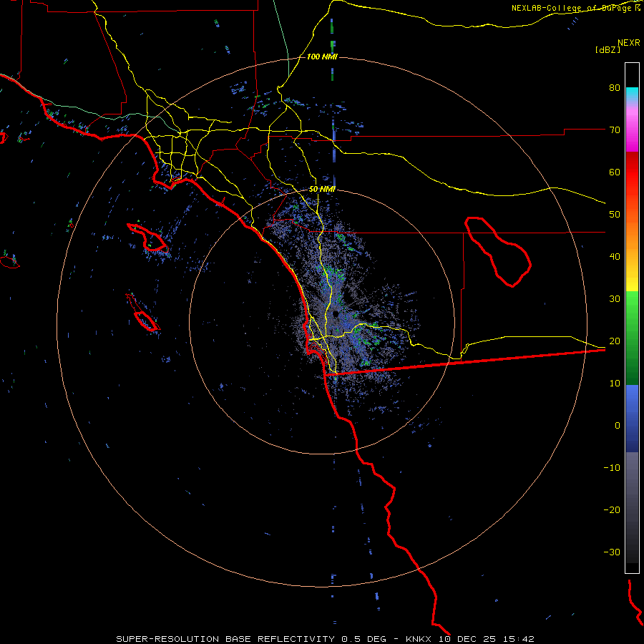The image size is (644, 644).
Task: Click the blue segment of the reflectivity color bar
Action: coord(632,419)
